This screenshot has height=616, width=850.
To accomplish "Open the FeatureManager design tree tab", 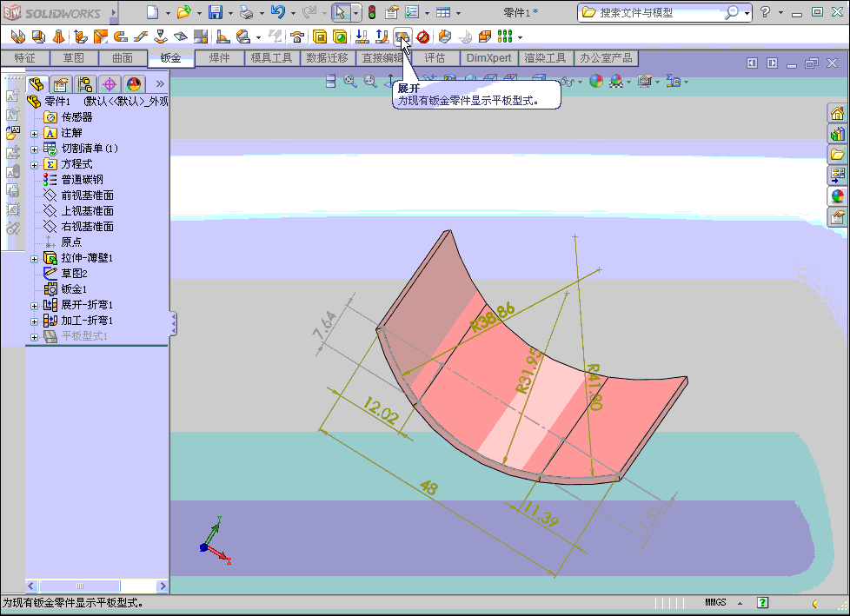I will pyautogui.click(x=37, y=84).
